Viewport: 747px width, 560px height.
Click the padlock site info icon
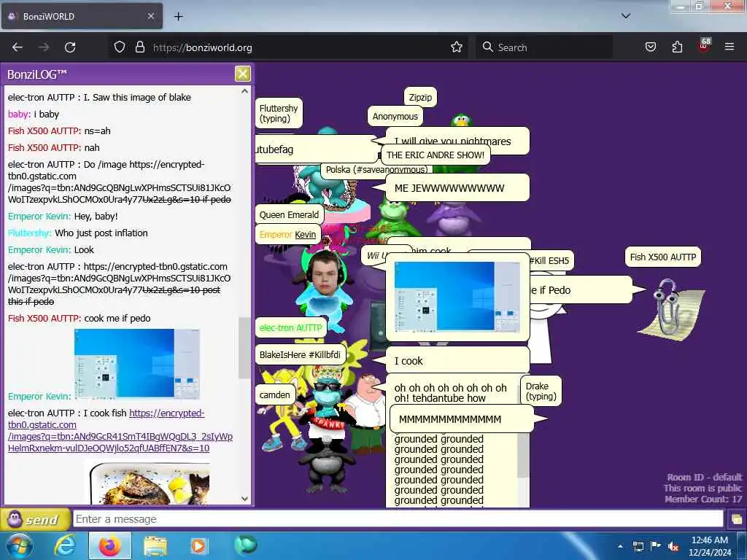(139, 47)
